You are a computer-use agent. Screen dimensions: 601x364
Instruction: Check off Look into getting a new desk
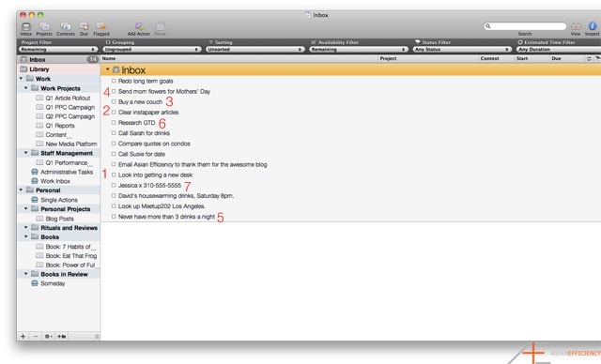(114, 174)
